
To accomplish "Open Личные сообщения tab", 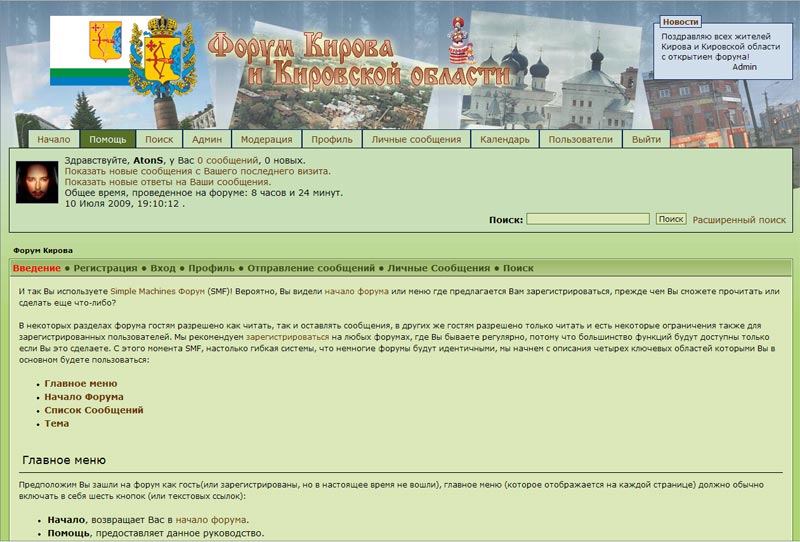I will pyautogui.click(x=416, y=140).
